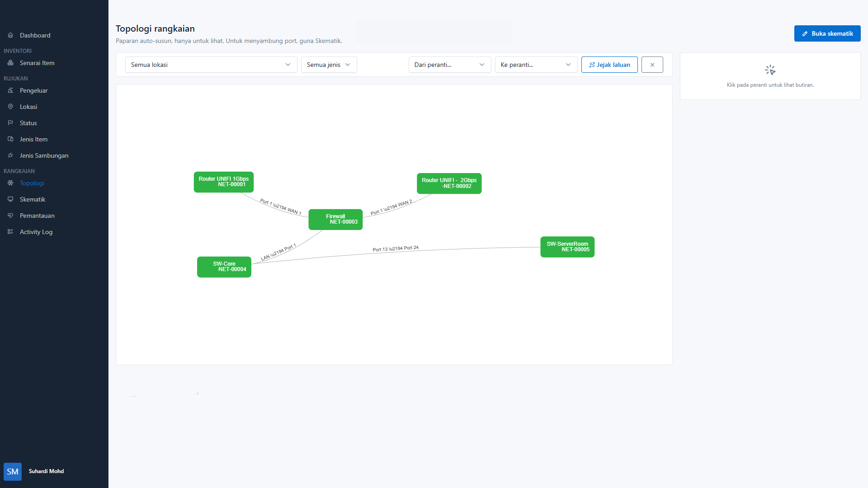Viewport: 868px width, 488px height.
Task: Click the Dashboard home icon
Action: [10, 35]
